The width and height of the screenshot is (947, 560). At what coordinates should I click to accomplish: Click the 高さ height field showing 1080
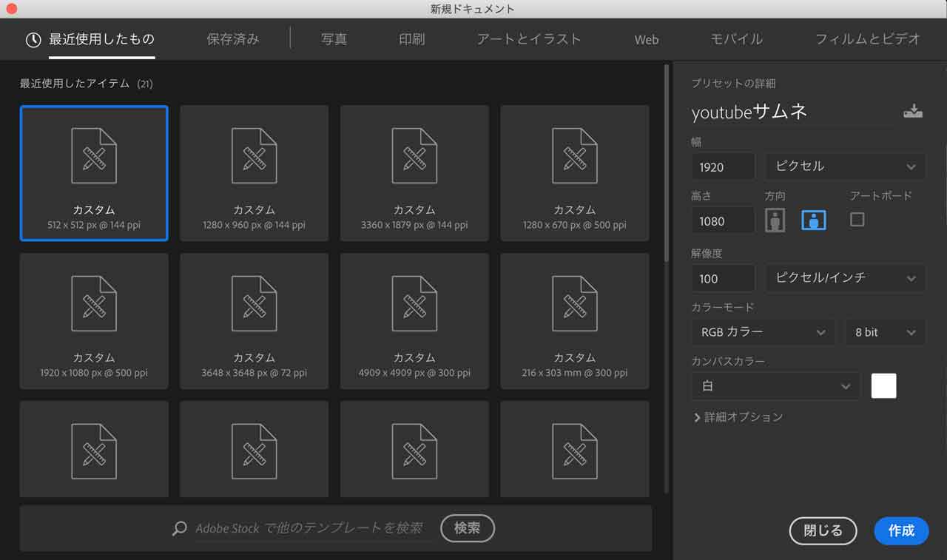pyautogui.click(x=724, y=220)
